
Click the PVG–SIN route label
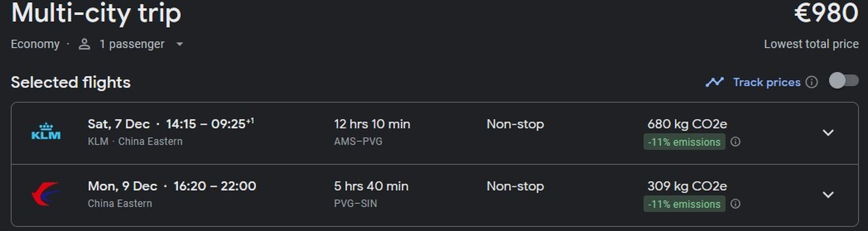[355, 203]
